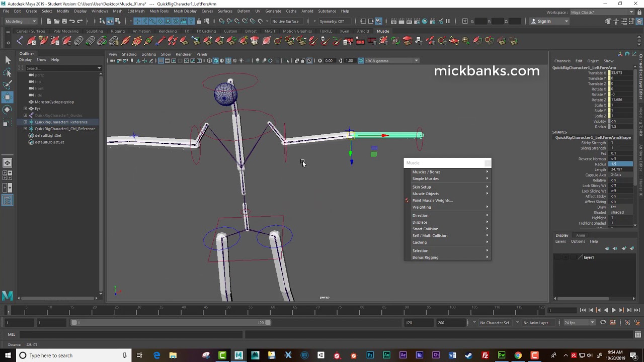The width and height of the screenshot is (644, 362).
Task: Click the Open Scene folder icon
Action: tap(56, 21)
